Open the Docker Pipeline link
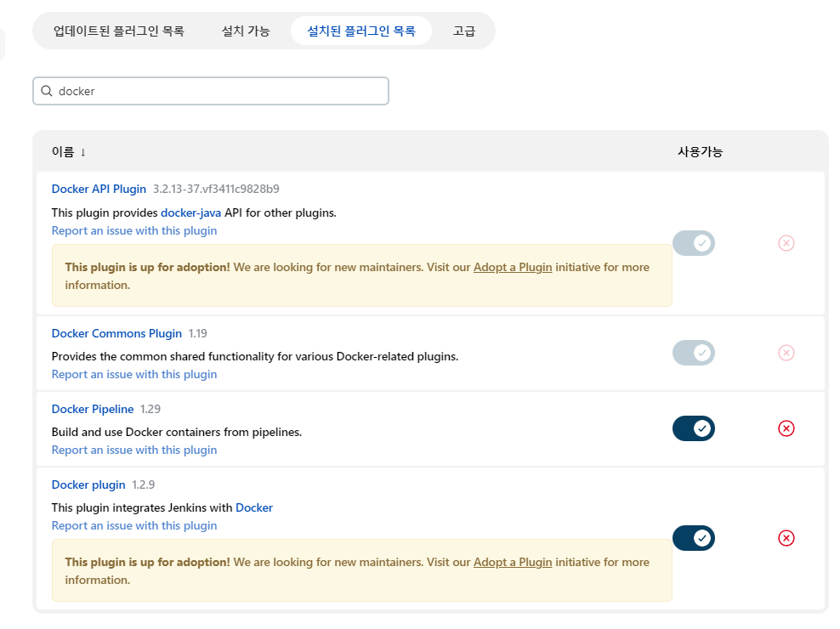The image size is (840, 629). tap(93, 410)
